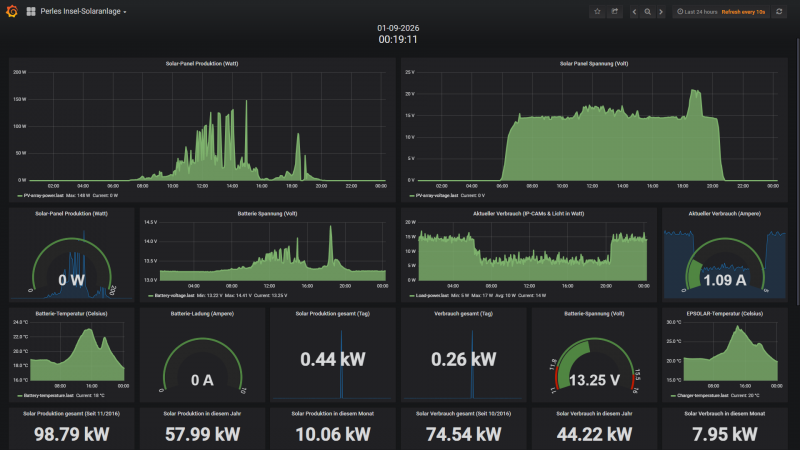800x450 pixels.
Task: Click the 01-09-2026 date display
Action: pos(398,28)
